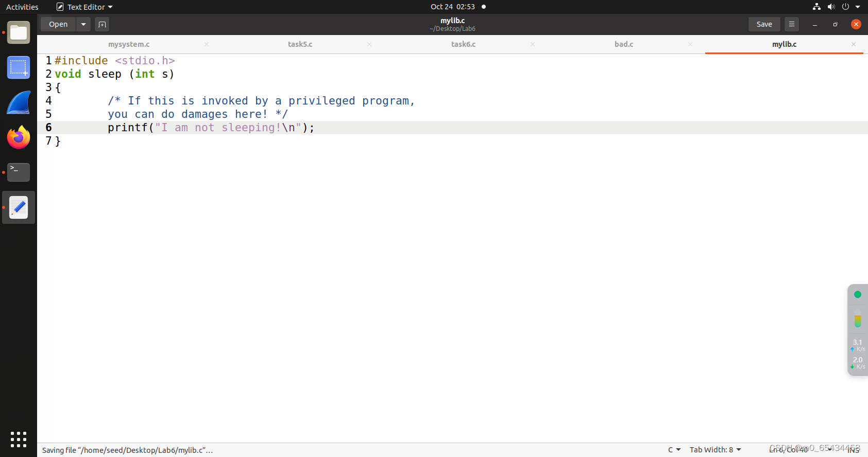The height and width of the screenshot is (457, 868).
Task: Open volume indicator in top bar
Action: (831, 7)
